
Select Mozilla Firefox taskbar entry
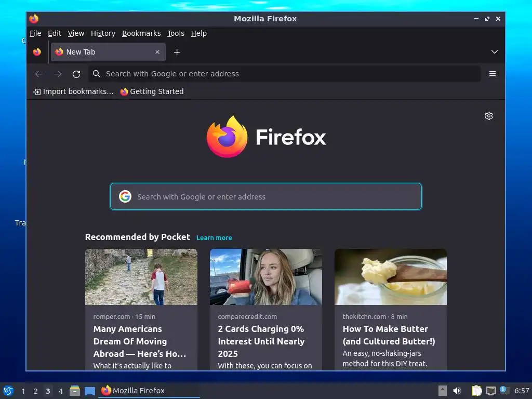[149, 391]
